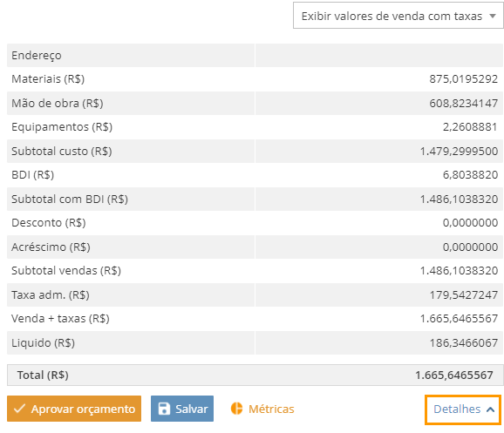Screen dimensions: 504x433
Task: Click the Materiais (R$) value 875,0195292
Action: click(x=464, y=79)
